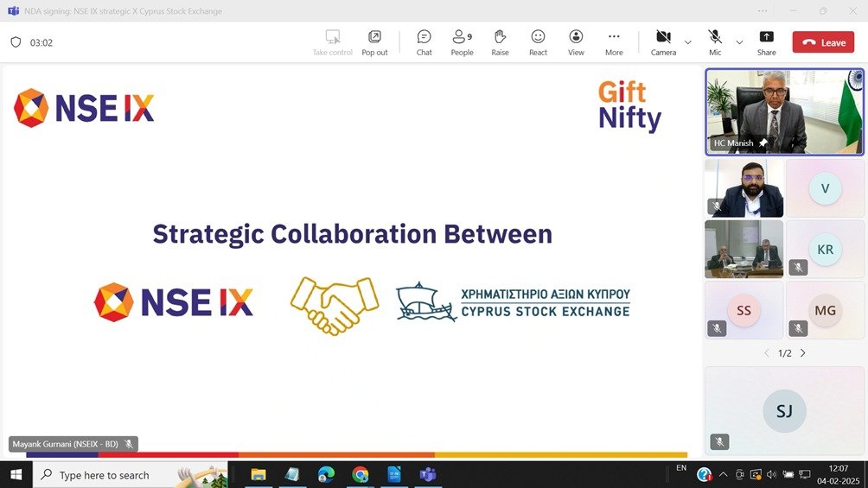Click the battery icon in tray
This screenshot has height=488, width=868.
click(x=788, y=475)
